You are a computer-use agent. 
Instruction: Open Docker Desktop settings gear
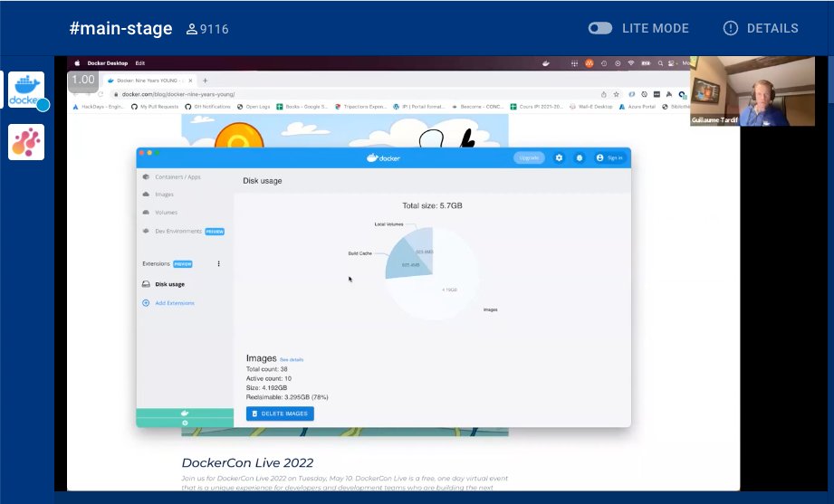[x=559, y=158]
